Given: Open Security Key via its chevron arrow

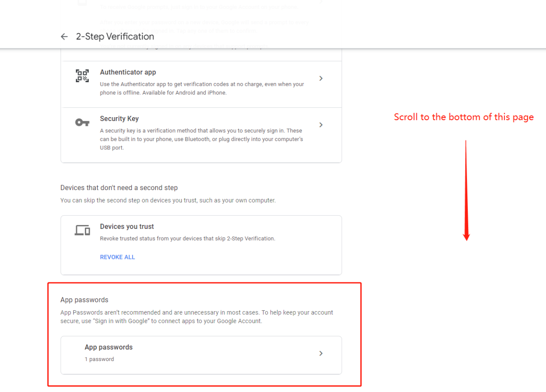Looking at the screenshot, I should click(x=321, y=125).
